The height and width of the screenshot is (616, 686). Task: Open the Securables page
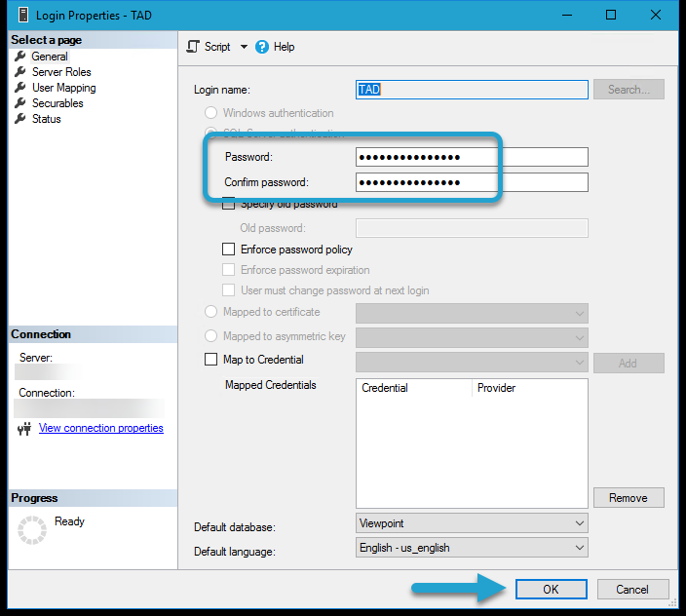pos(57,103)
